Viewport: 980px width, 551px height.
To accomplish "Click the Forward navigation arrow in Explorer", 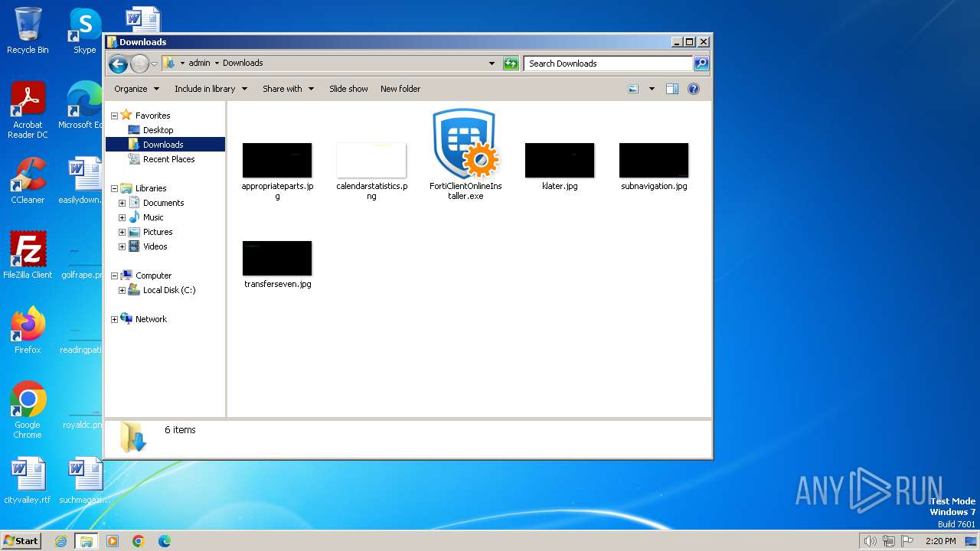I will coord(139,64).
